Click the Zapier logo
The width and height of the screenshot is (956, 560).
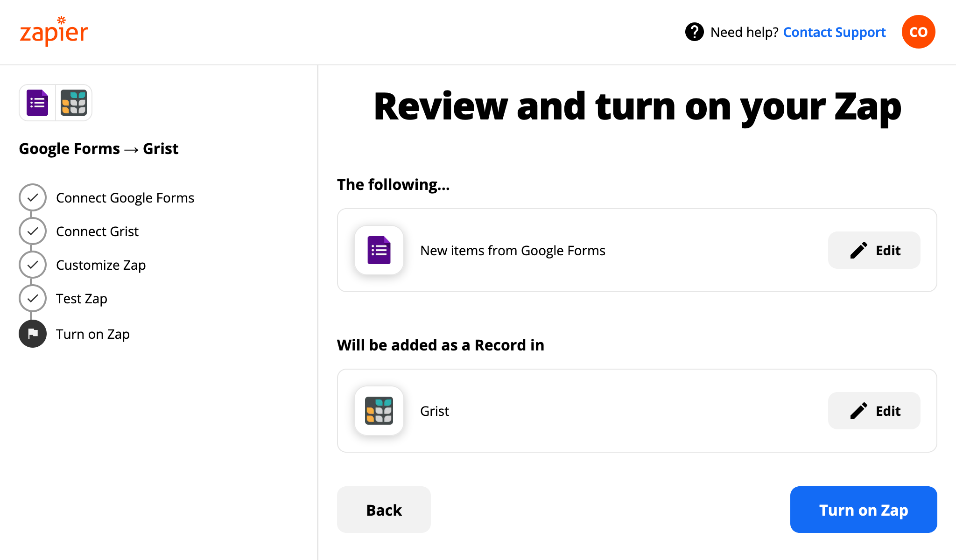pos(54,31)
